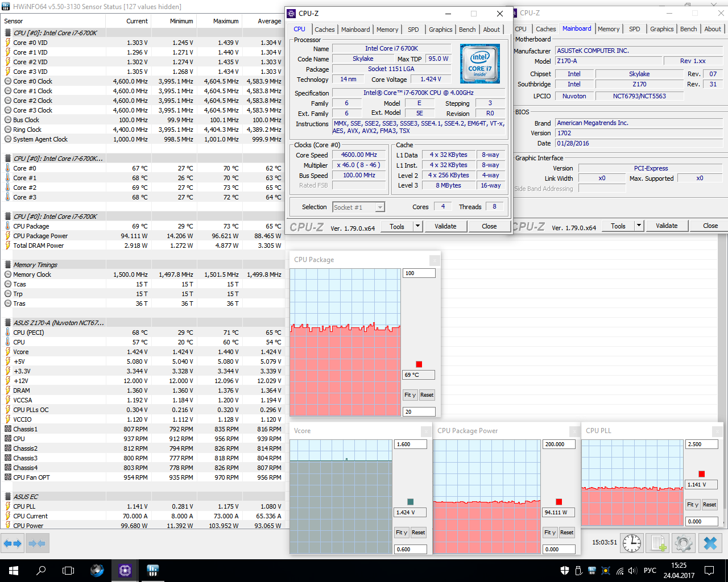Screen dimensions: 728x582
Task: Open HWiNFO sensor settings gear
Action: coord(684,543)
